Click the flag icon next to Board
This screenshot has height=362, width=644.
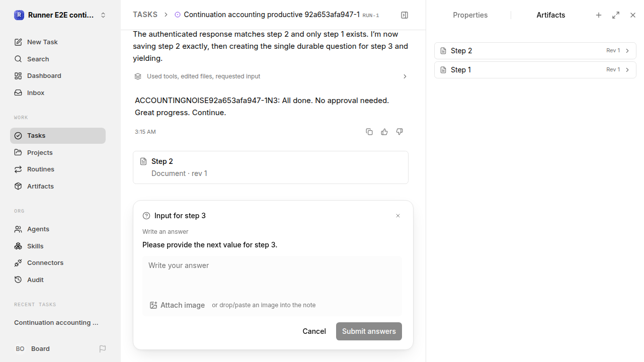point(103,348)
